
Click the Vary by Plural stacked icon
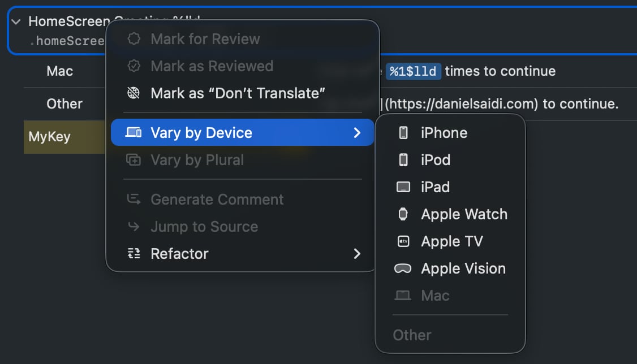[134, 160]
